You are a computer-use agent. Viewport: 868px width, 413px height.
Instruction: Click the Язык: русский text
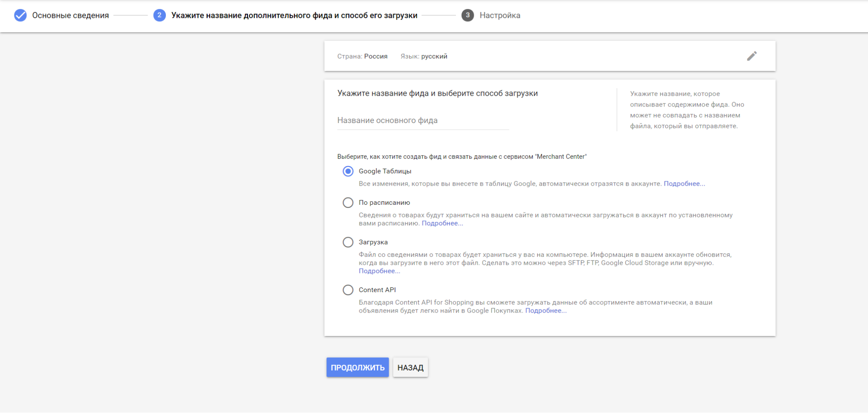pos(424,57)
